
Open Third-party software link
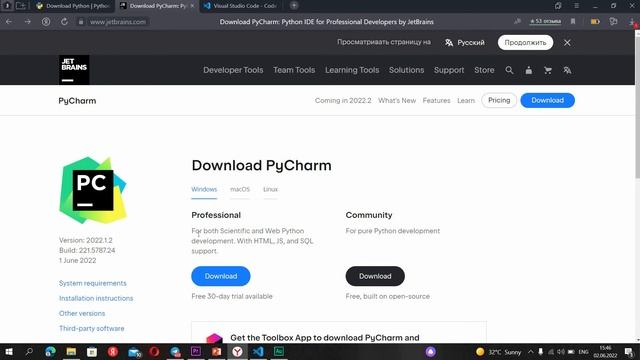tap(91, 329)
